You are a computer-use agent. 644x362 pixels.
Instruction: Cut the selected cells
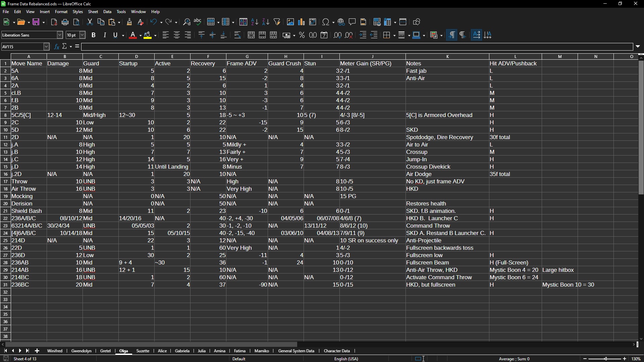(90, 22)
